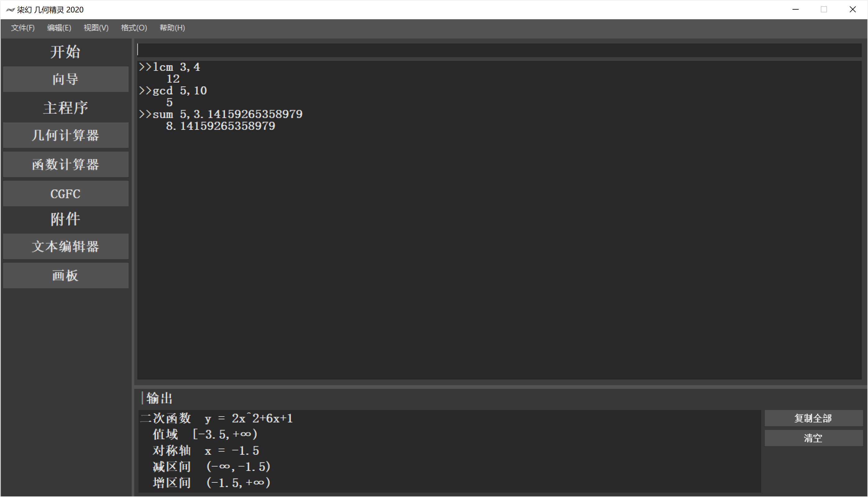The width and height of the screenshot is (868, 497).
Task: Open the 格式(O) menu
Action: [x=134, y=28]
